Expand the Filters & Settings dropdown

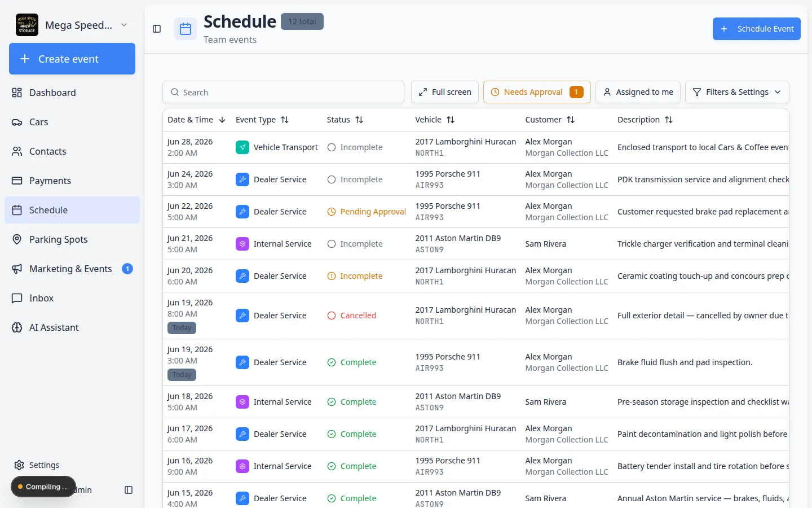[736, 92]
